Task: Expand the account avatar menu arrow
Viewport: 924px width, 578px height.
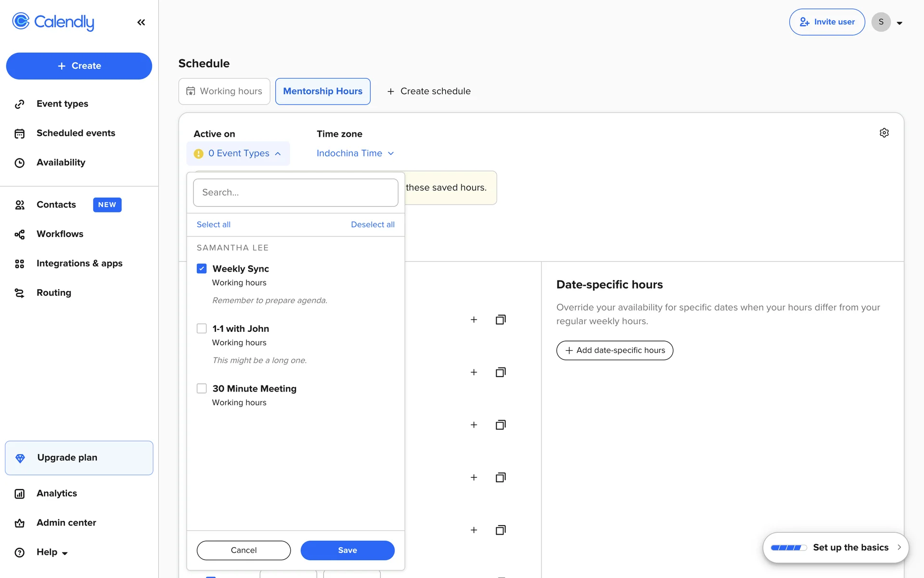Action: pyautogui.click(x=899, y=23)
